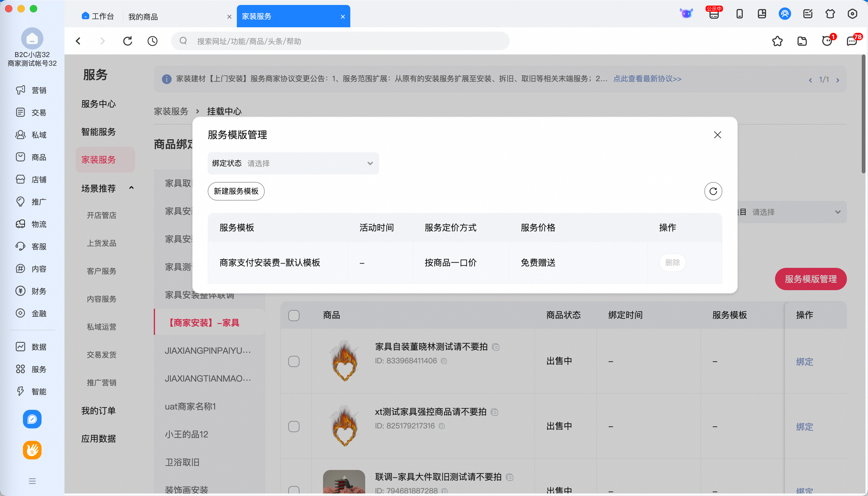Click 绑定 for xt测试家具强控商品
Image resolution: width=868 pixels, height=496 pixels.
(x=805, y=427)
